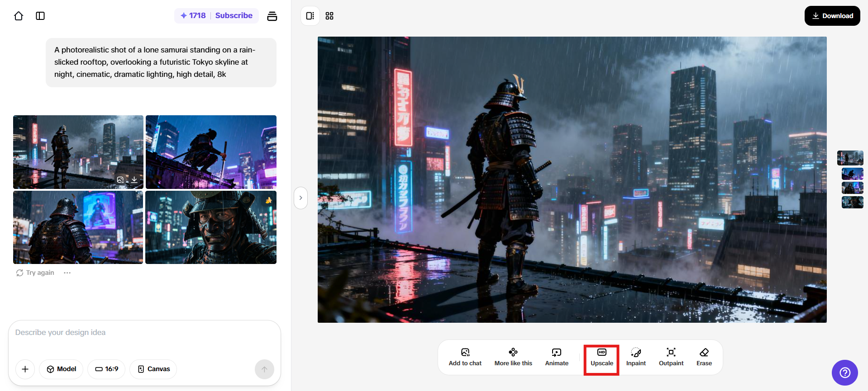
Task: Toggle the split panel layout icon
Action: pos(310,16)
